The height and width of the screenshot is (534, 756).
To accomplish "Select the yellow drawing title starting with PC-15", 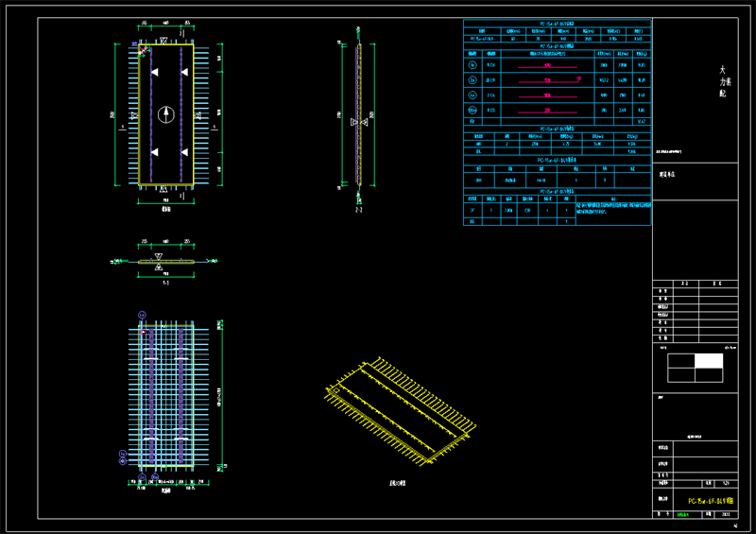I will click(711, 501).
